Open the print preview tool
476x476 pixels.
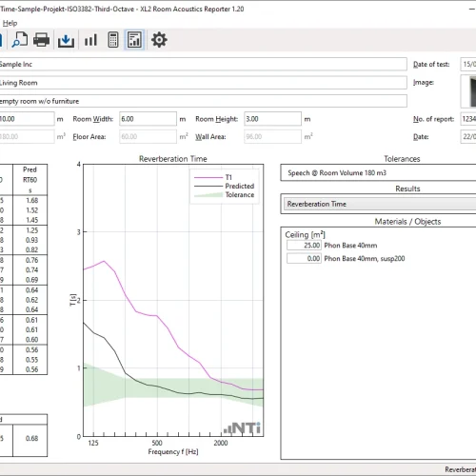coord(20,40)
